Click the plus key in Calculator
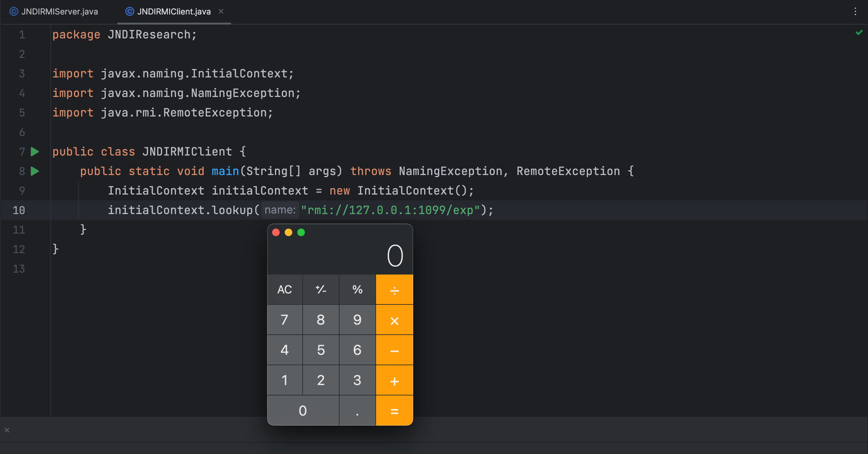The width and height of the screenshot is (868, 454). tap(394, 380)
